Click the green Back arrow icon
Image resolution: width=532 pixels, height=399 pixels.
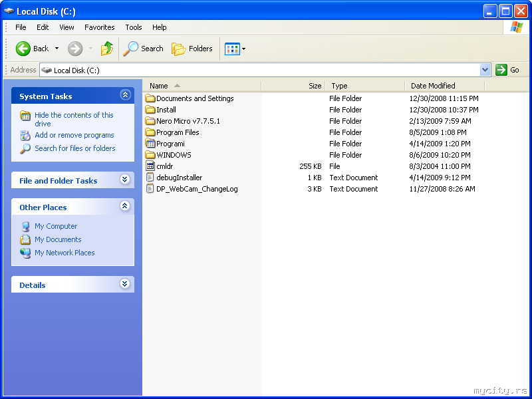(x=23, y=49)
